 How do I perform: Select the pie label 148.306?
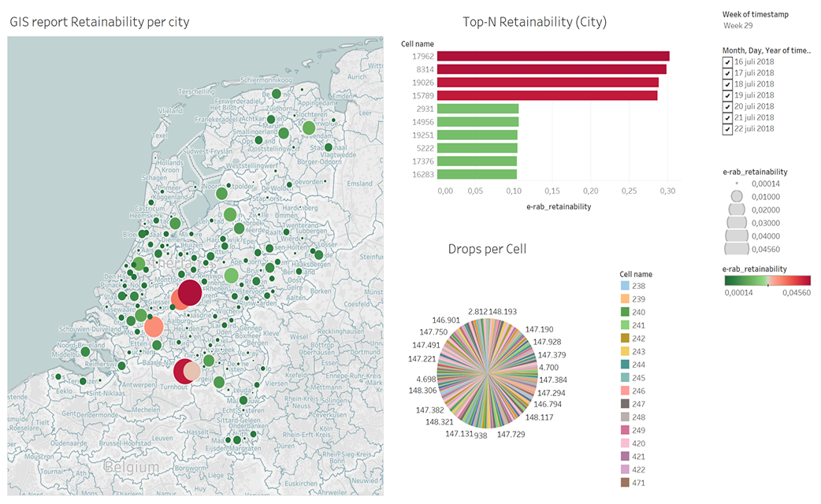(x=422, y=391)
